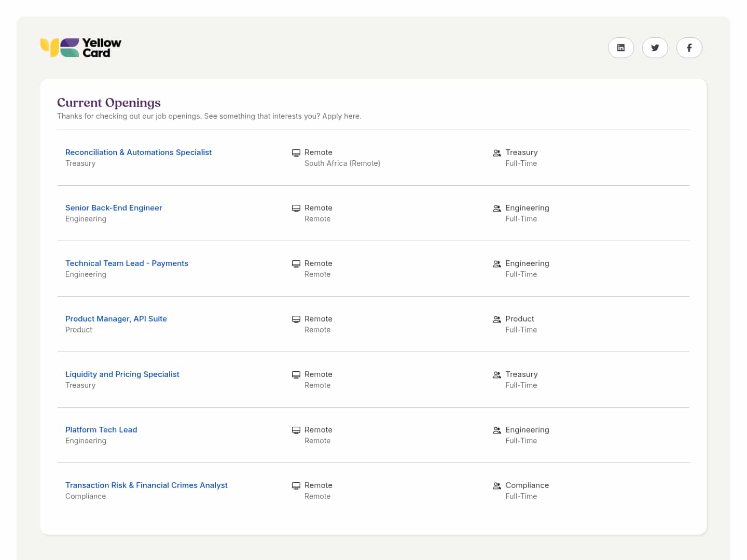Viewport: 747px width, 560px height.
Task: View Transaction Risk & Financial Crimes Analyst
Action: 146,485
